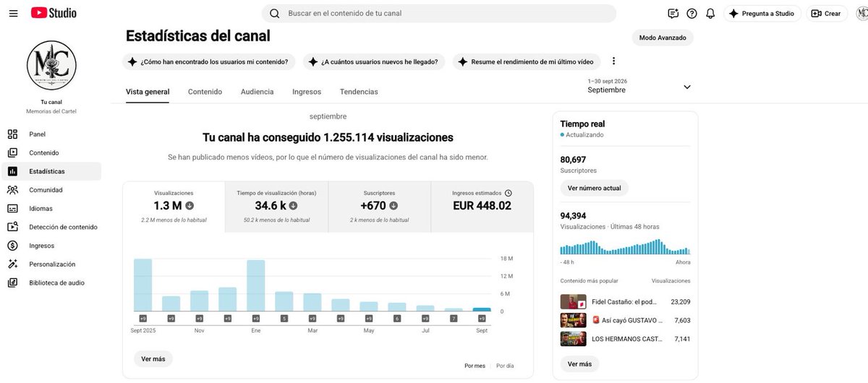Select the Ingresos estimados metric card
The height and width of the screenshot is (383, 868).
click(x=482, y=207)
